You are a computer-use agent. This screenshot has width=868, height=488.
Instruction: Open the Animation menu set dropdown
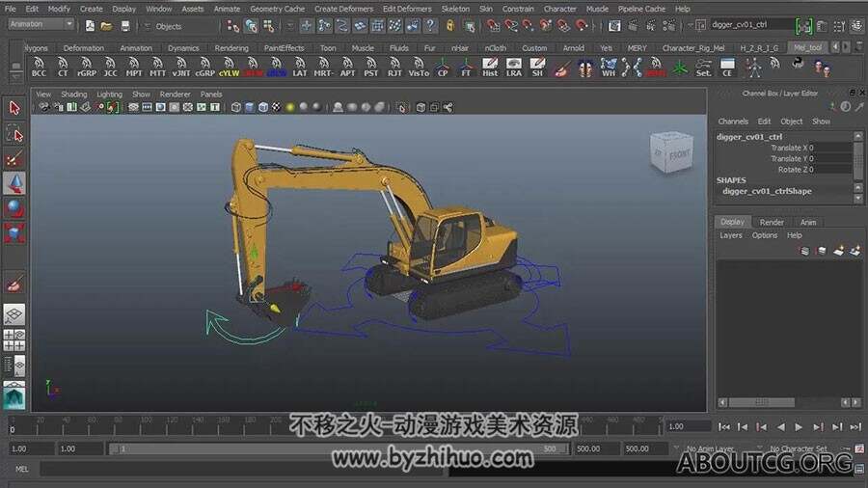[x=41, y=24]
